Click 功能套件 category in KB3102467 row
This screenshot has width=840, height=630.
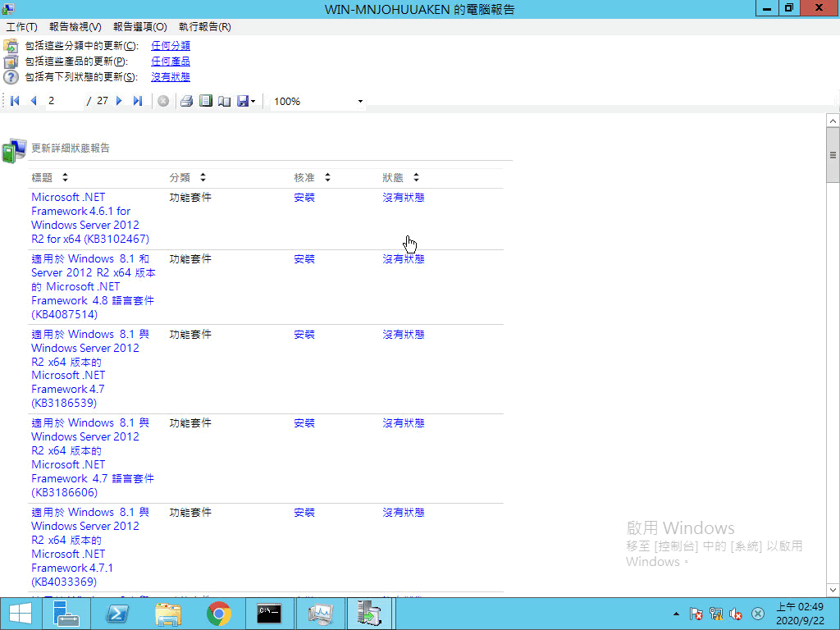click(190, 198)
